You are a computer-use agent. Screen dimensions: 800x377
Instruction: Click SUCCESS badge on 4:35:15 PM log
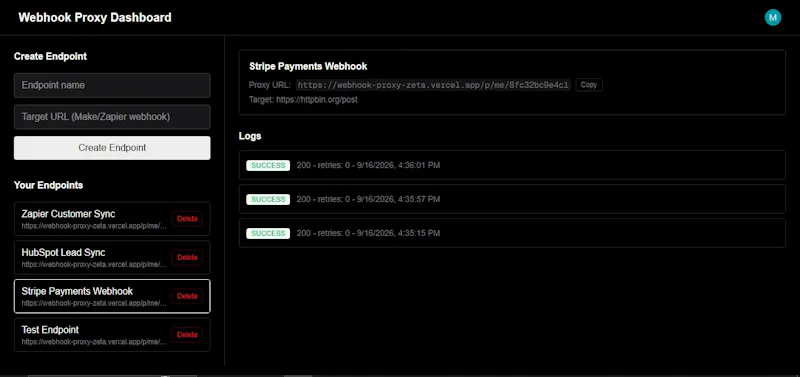click(x=268, y=233)
